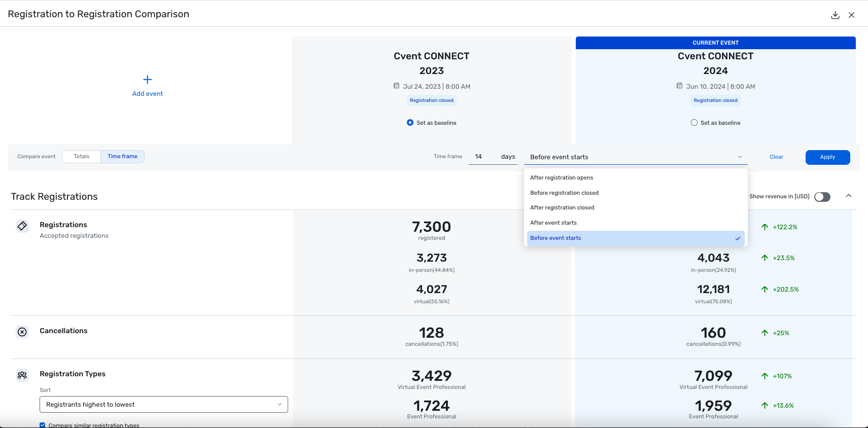Click the 7,300 registered value

click(x=432, y=227)
